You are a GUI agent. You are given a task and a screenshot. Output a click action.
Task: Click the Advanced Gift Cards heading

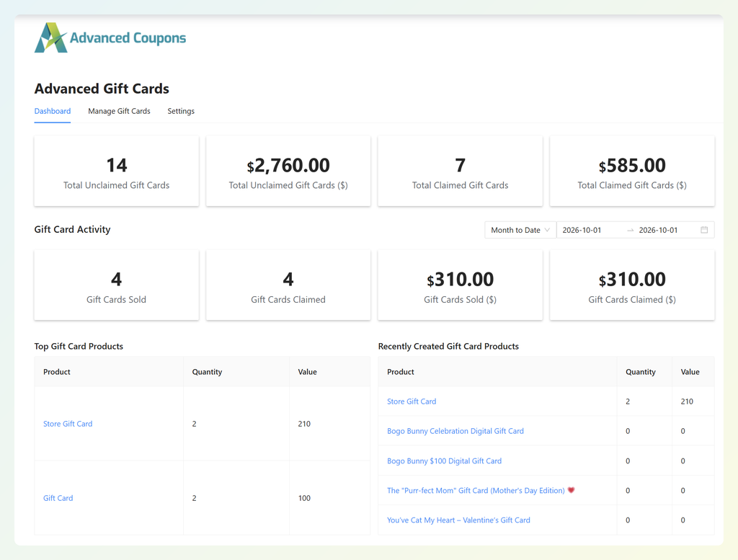(102, 89)
